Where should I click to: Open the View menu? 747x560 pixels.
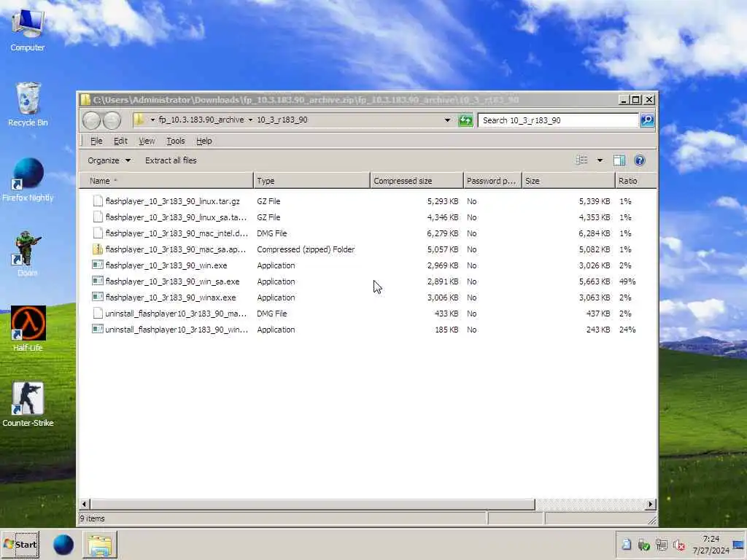[147, 141]
